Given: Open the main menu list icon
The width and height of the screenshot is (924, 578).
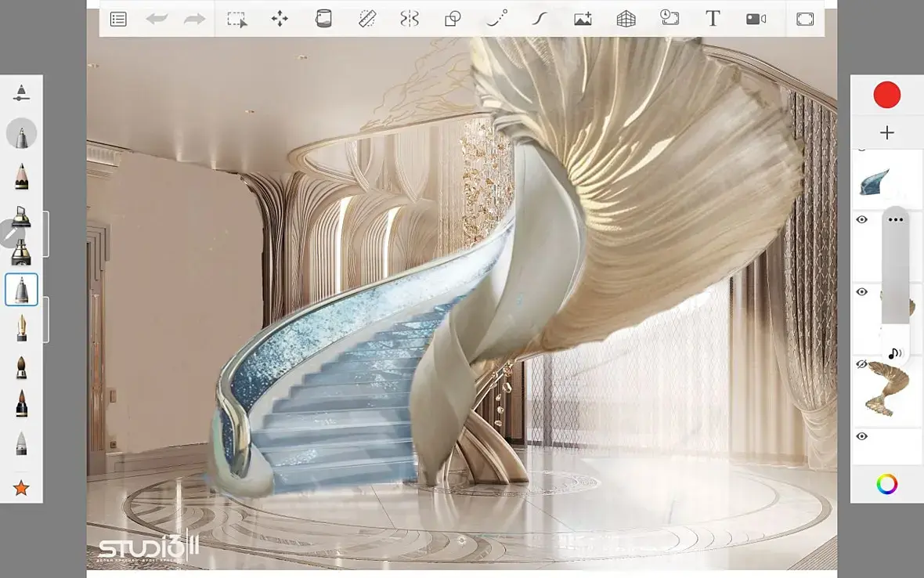Looking at the screenshot, I should pyautogui.click(x=118, y=20).
